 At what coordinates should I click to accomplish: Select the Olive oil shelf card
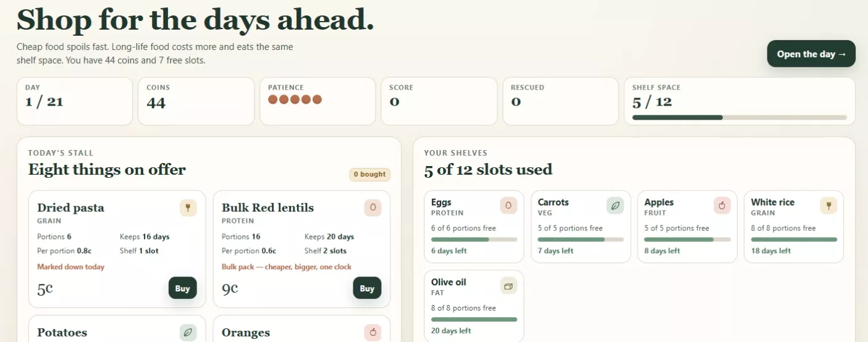pyautogui.click(x=474, y=306)
